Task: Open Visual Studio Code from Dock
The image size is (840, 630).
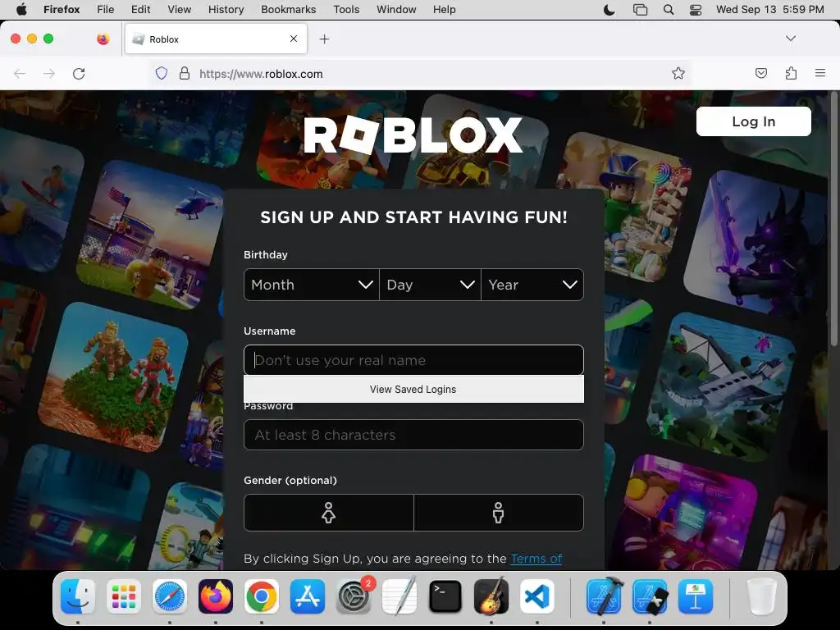Action: pyautogui.click(x=537, y=596)
